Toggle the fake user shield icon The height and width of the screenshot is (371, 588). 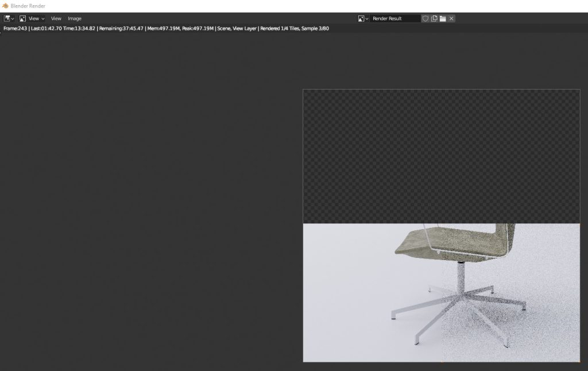[x=425, y=18]
